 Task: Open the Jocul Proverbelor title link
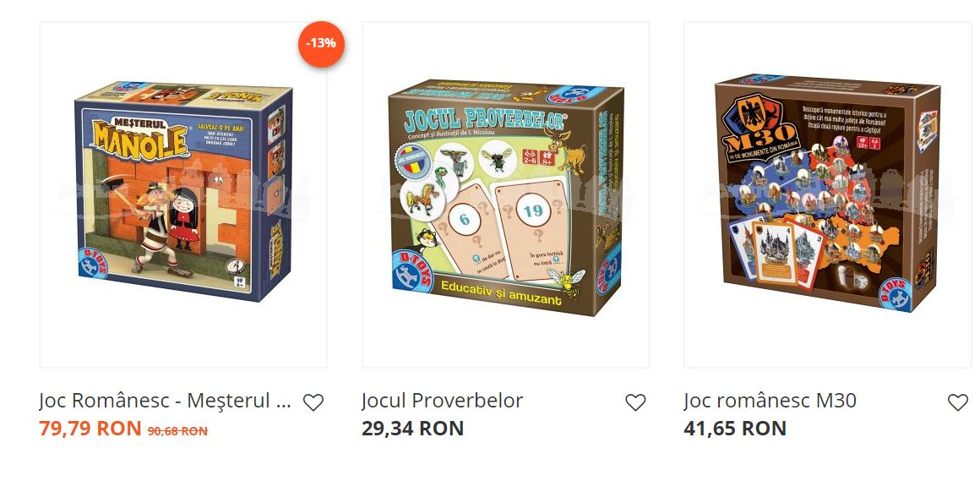[442, 401]
